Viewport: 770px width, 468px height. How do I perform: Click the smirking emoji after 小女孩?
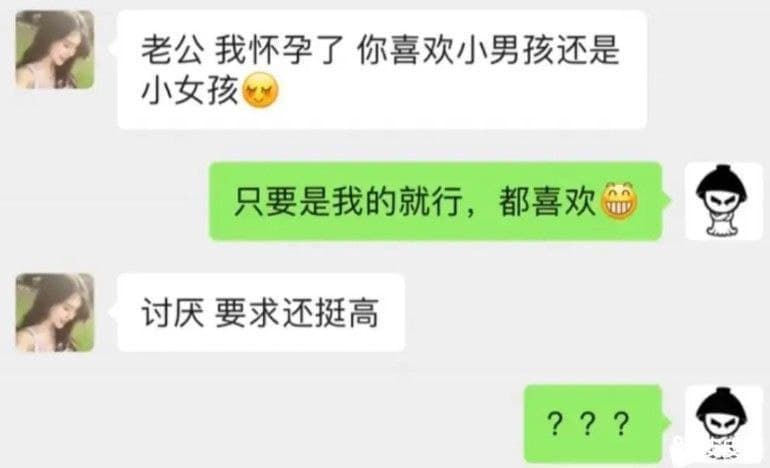[x=261, y=90]
